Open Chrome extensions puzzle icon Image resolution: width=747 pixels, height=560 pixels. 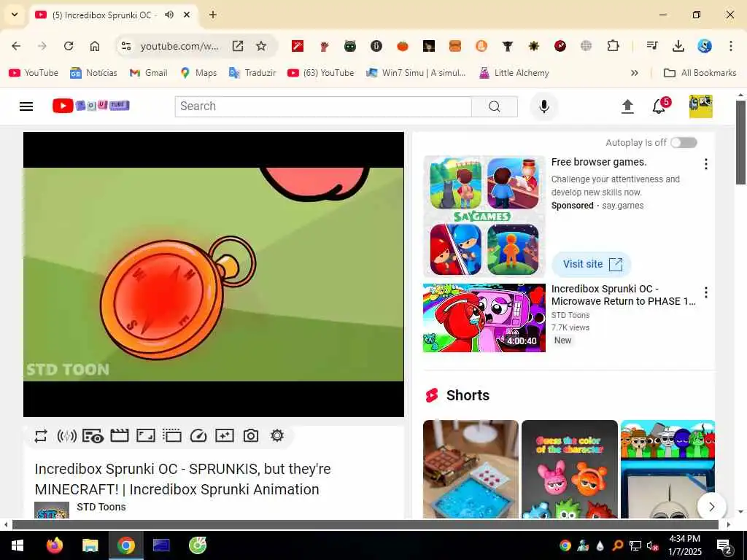(x=613, y=46)
